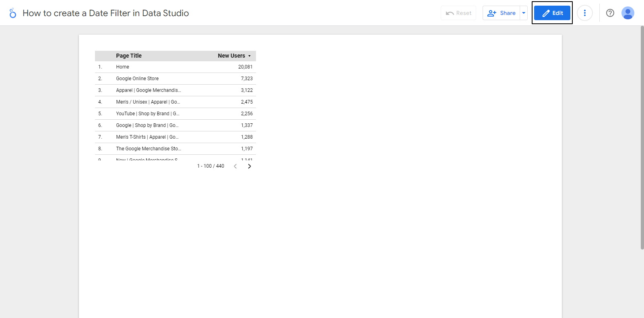Select the 'Men's / Unisex | Apparel' row
The image size is (644, 318).
tap(175, 102)
